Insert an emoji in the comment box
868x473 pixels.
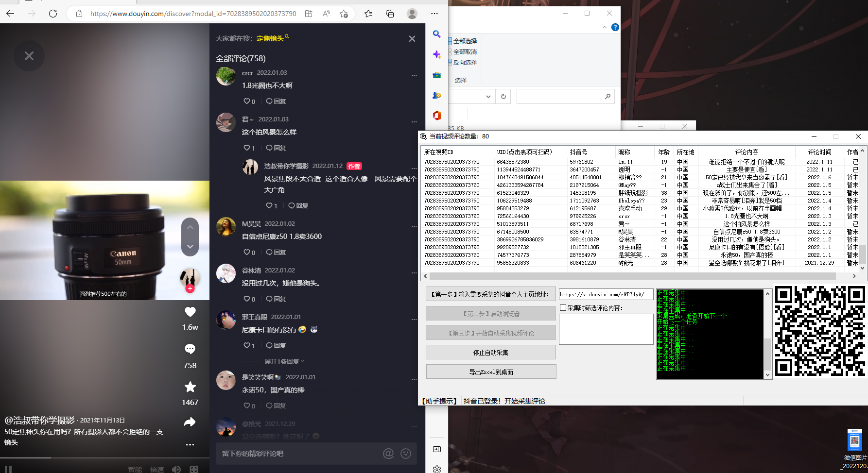[406, 454]
